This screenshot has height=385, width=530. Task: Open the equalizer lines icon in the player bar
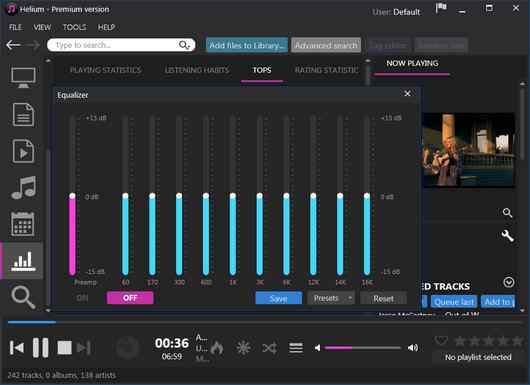(296, 347)
